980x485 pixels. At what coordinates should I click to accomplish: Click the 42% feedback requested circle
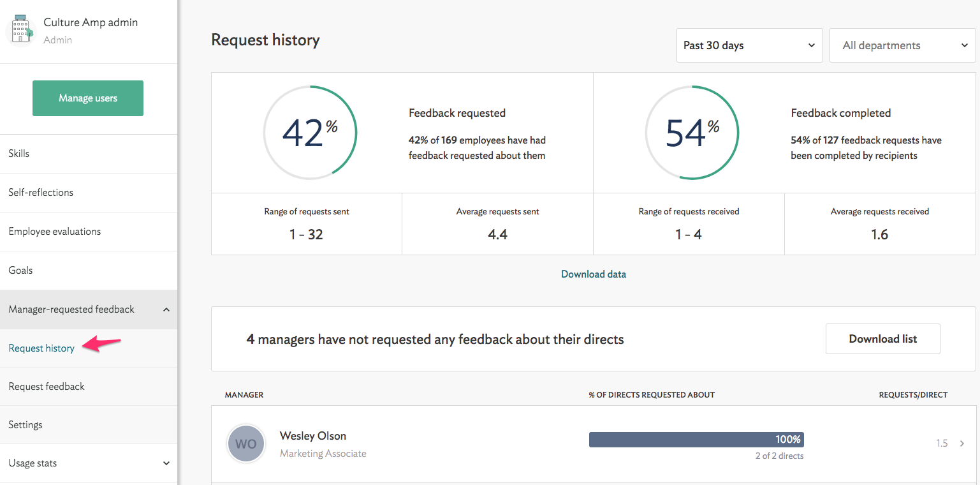pyautogui.click(x=310, y=133)
